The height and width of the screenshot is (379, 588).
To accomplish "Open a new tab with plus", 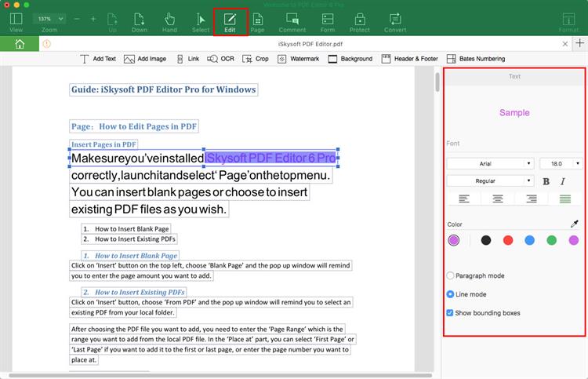I will [579, 43].
